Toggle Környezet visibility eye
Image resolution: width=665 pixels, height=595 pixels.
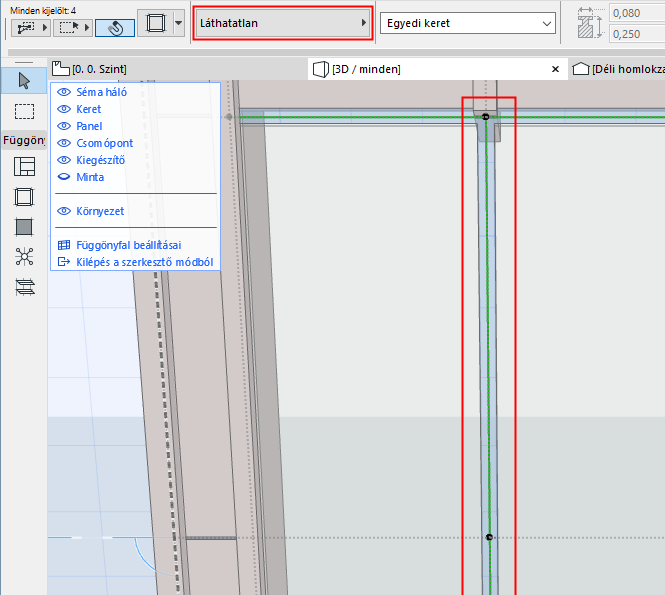64,211
